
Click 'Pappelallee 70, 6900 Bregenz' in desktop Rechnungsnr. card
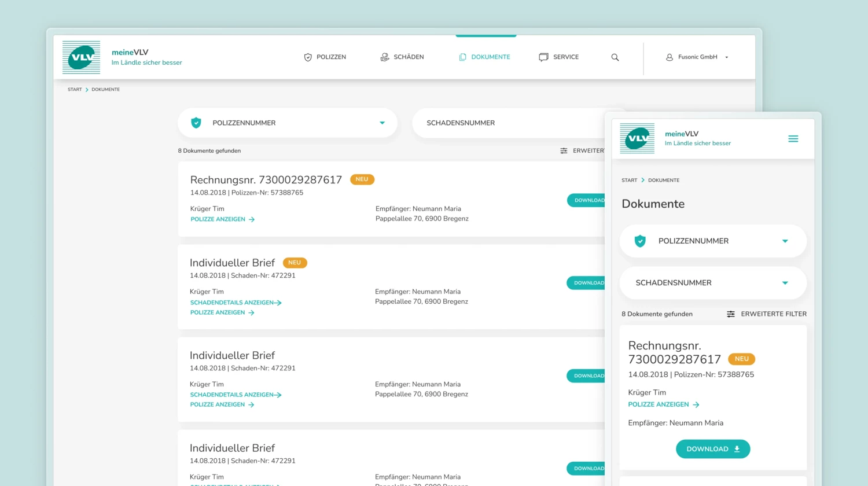pyautogui.click(x=422, y=219)
